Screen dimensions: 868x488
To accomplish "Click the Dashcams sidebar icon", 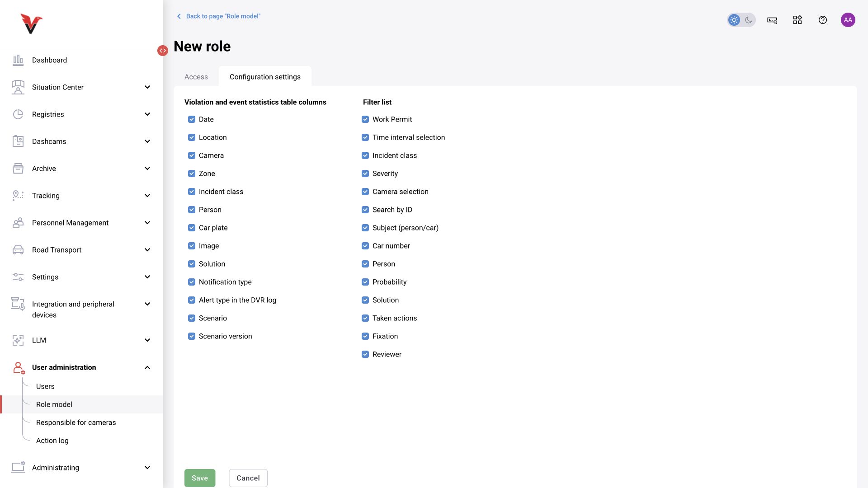I will click(18, 141).
